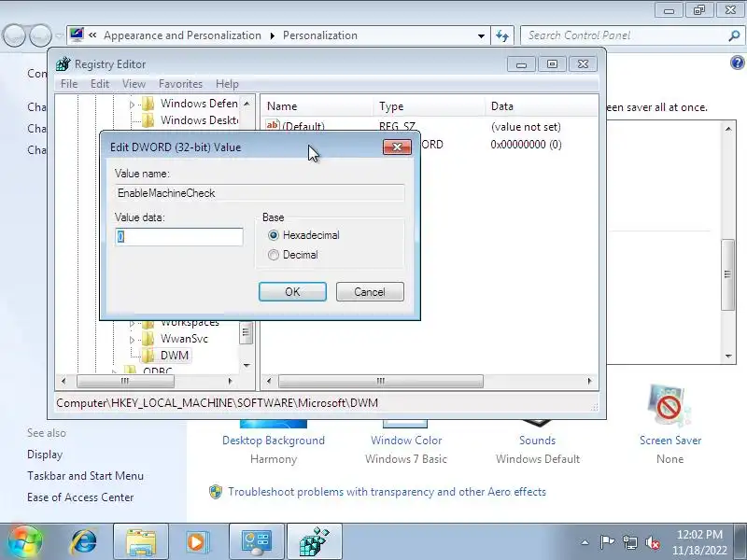747x560 pixels.
Task: Select the (Default) registry value icon
Action: [273, 126]
